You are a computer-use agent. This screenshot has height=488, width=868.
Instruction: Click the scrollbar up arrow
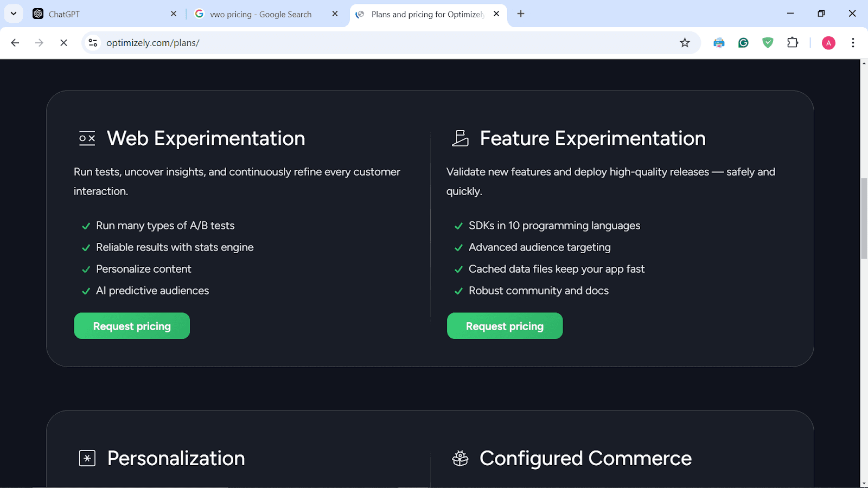864,63
